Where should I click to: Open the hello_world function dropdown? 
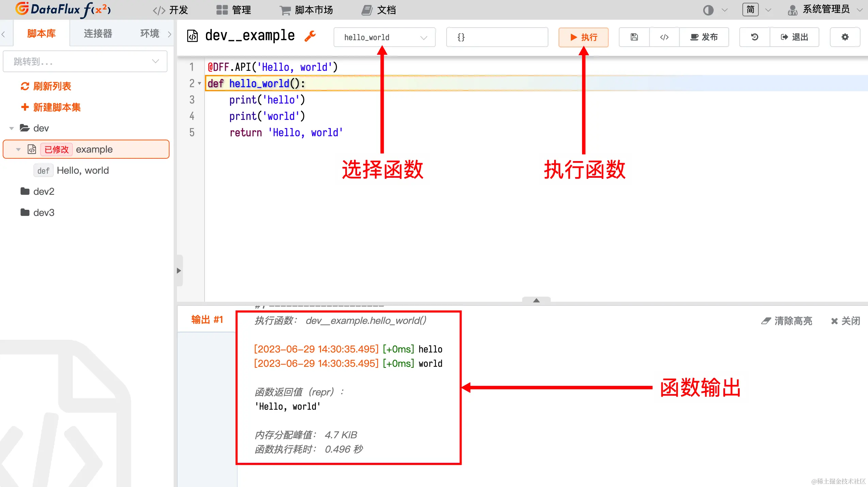pyautogui.click(x=384, y=37)
